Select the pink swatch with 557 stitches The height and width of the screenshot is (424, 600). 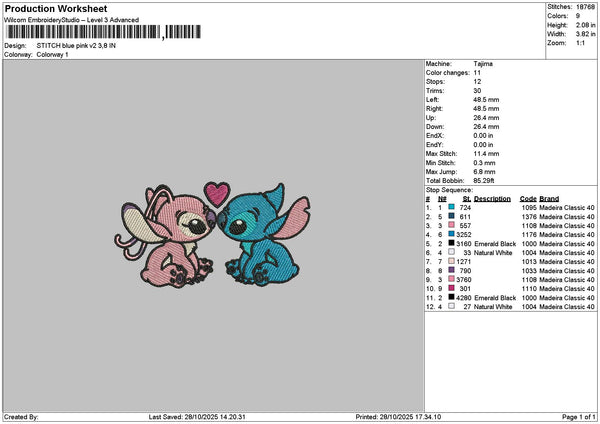[452, 225]
